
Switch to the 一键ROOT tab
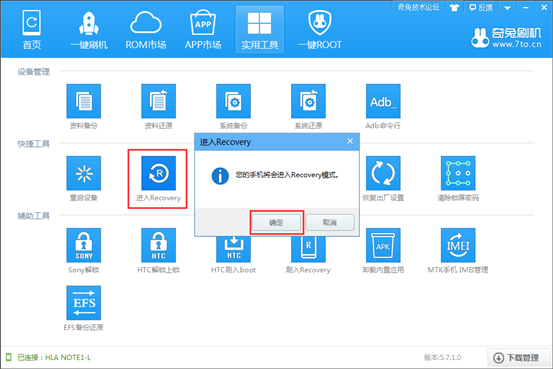pos(320,30)
